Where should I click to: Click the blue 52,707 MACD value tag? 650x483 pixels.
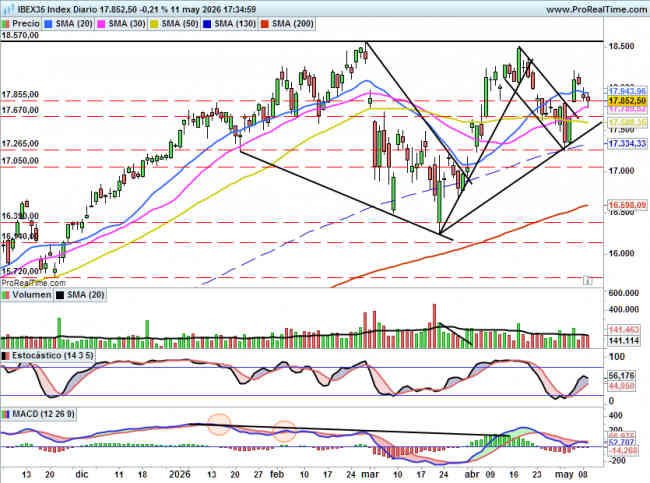(x=622, y=443)
